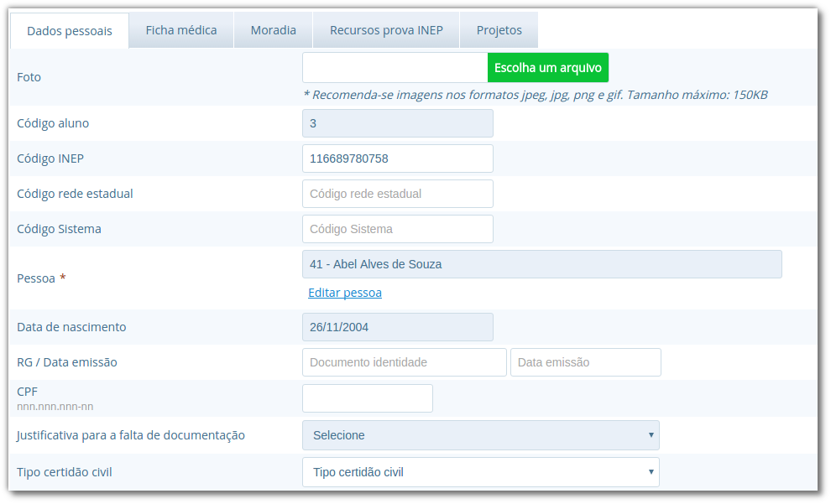Click the Data de nascimento field

(397, 327)
